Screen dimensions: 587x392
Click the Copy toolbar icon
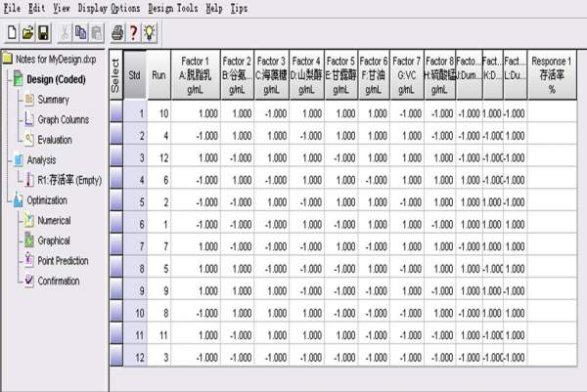coord(80,32)
